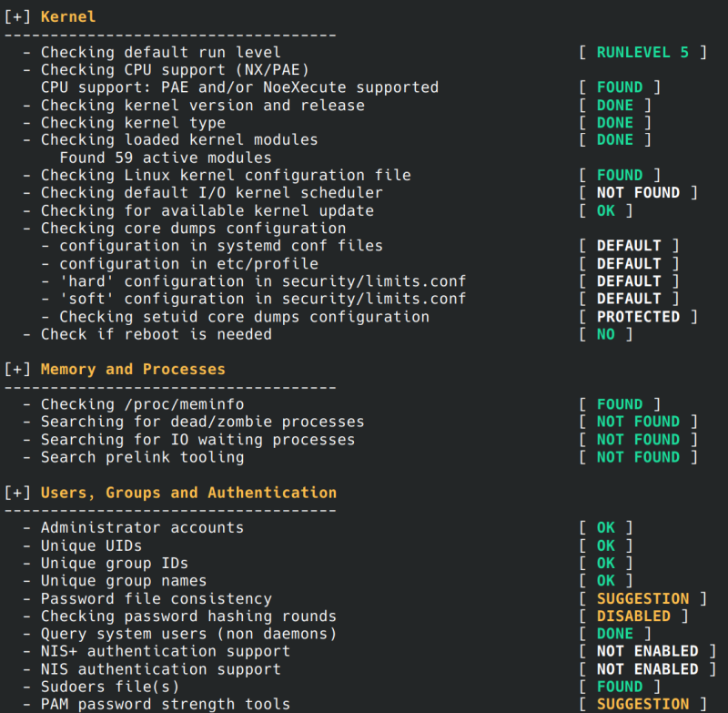Select the Memory and Processes heading text

[133, 369]
